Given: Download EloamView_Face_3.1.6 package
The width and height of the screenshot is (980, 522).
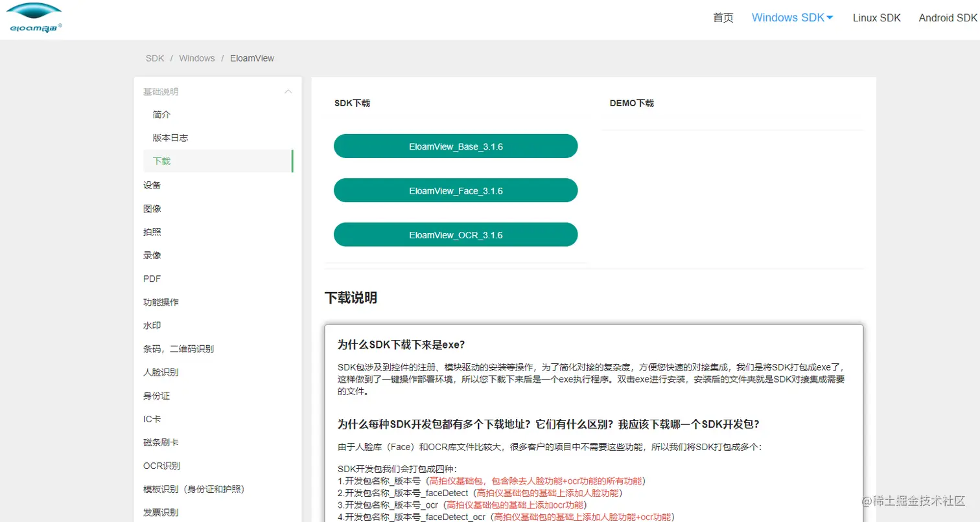Looking at the screenshot, I should click(456, 190).
